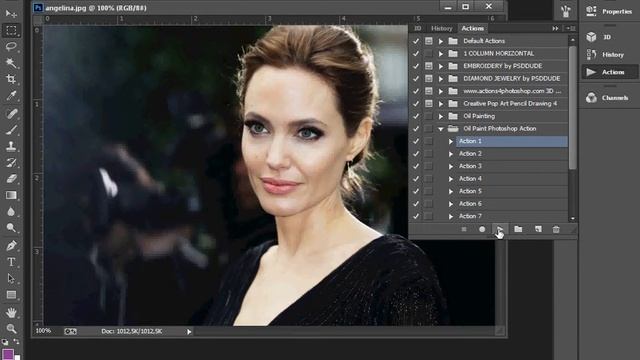The image size is (640, 360).
Task: Select the Eraser tool
Action: point(11,179)
